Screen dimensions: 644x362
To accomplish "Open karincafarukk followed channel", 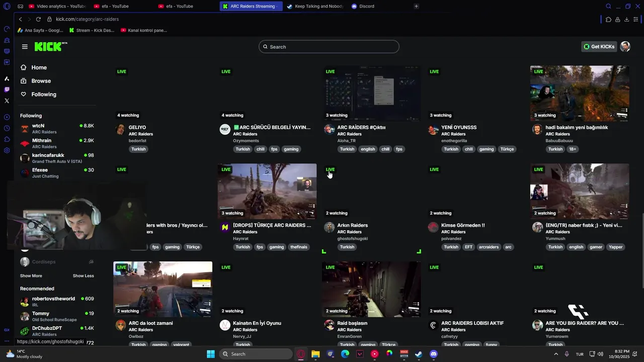I will (57, 158).
